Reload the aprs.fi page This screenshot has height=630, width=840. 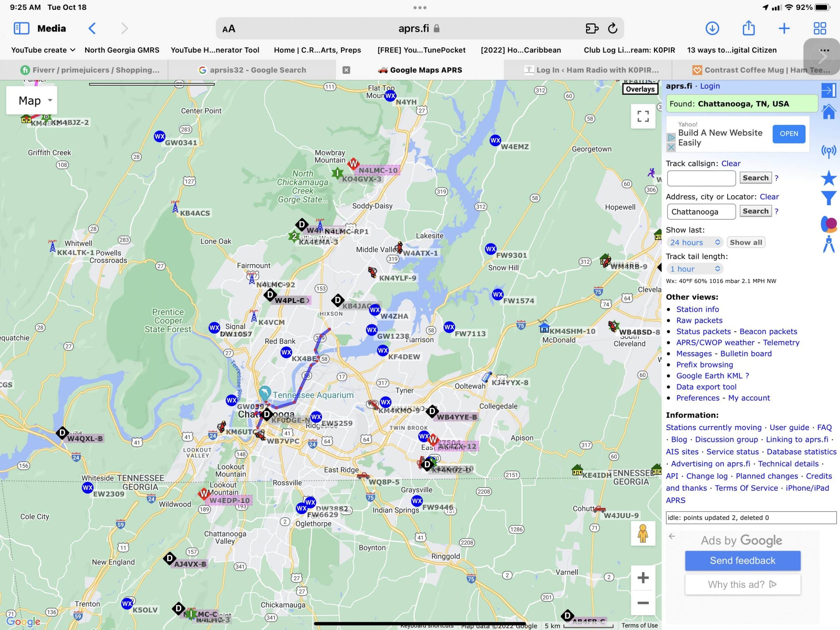[x=612, y=29]
